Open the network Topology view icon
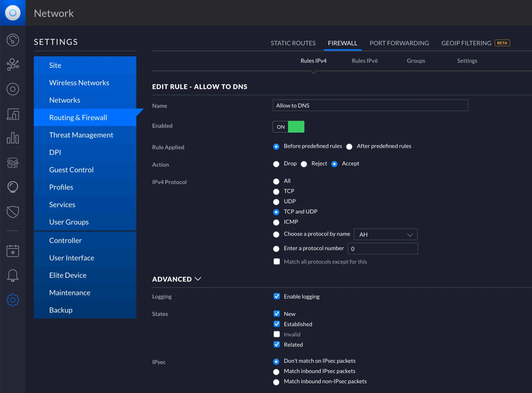The width and height of the screenshot is (532, 393). click(x=13, y=65)
